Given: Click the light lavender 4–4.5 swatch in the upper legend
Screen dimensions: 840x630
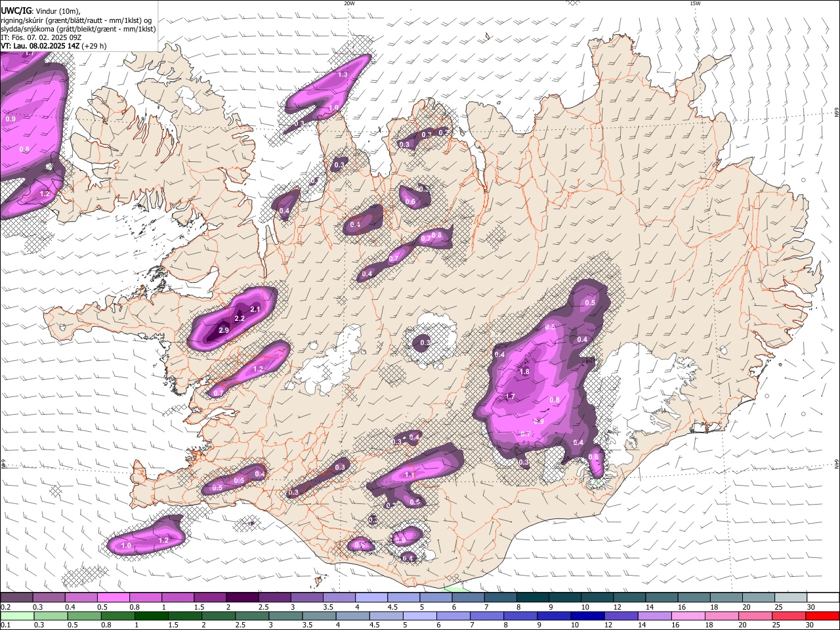Looking at the screenshot, I should pyautogui.click(x=371, y=598).
